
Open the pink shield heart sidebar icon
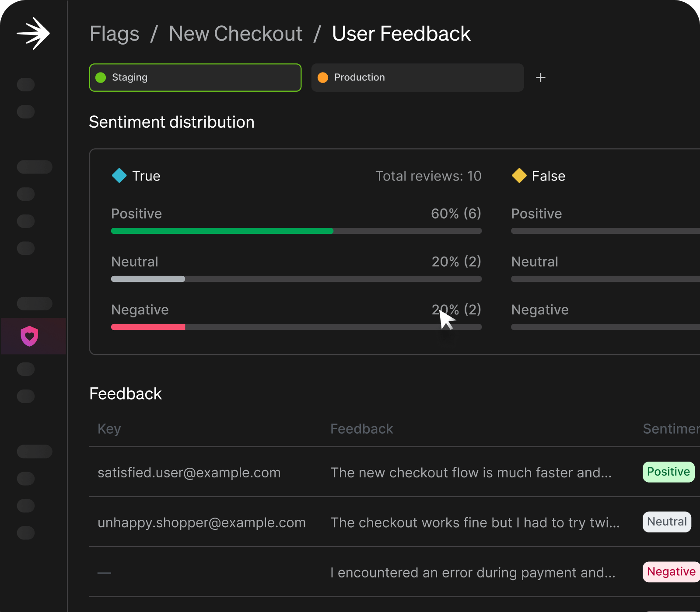point(30,336)
